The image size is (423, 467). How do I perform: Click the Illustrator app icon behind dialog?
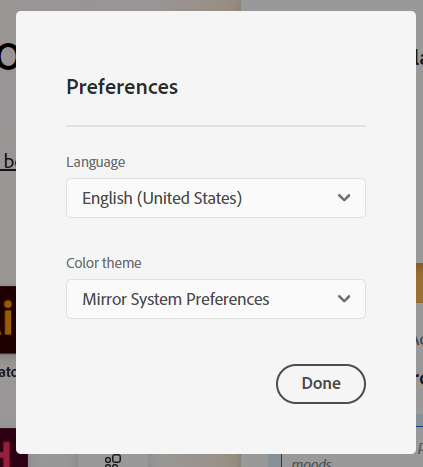(8, 319)
